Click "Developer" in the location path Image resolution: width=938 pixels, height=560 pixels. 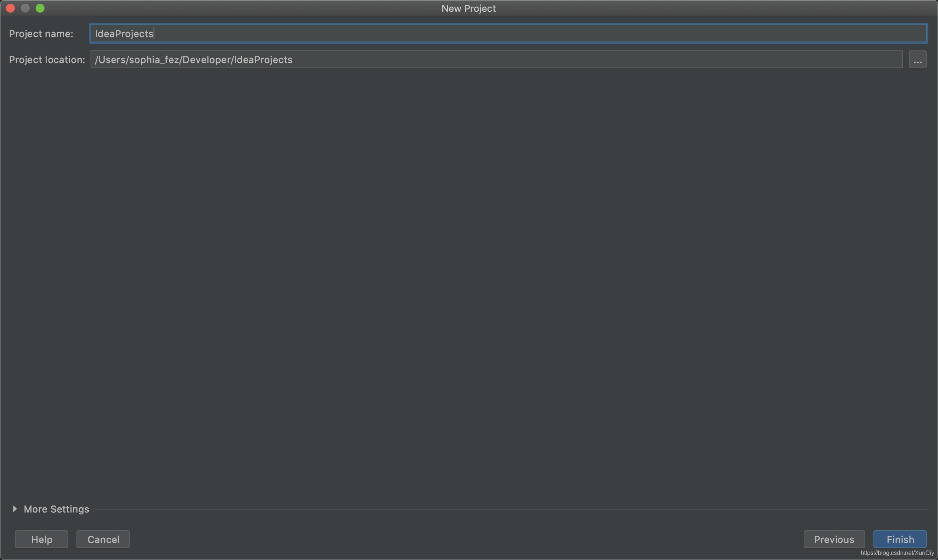pos(206,60)
